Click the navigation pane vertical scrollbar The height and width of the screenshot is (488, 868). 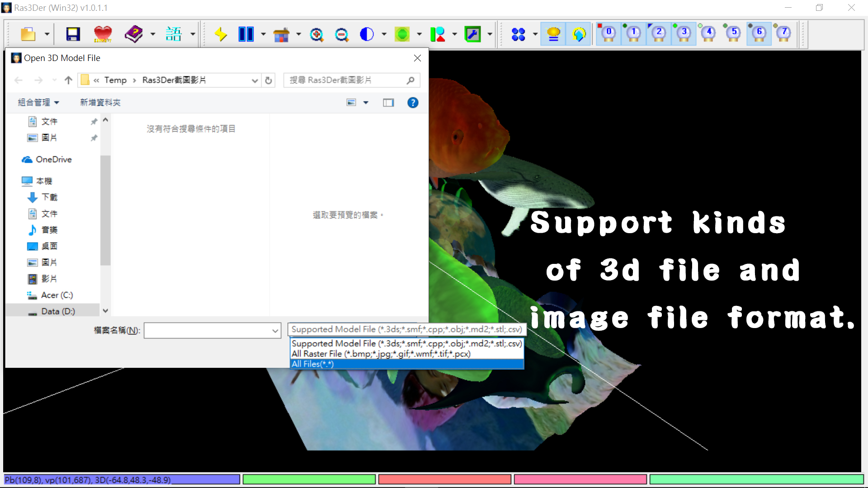click(105, 210)
